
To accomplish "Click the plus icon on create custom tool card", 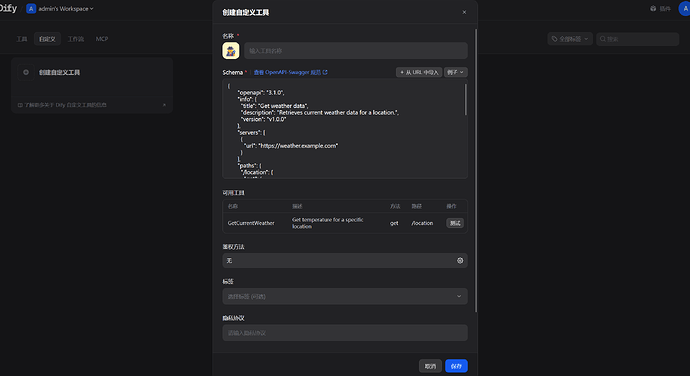I will [x=26, y=72].
